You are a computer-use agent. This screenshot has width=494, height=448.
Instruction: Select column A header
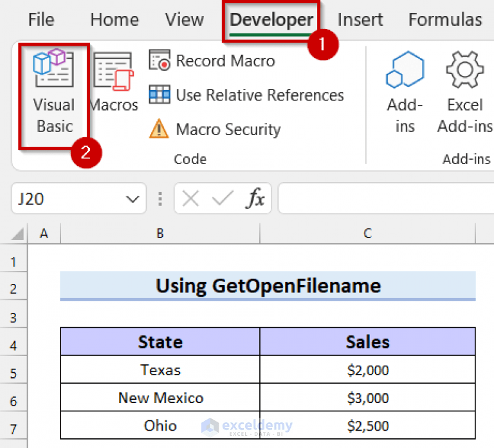coord(44,233)
